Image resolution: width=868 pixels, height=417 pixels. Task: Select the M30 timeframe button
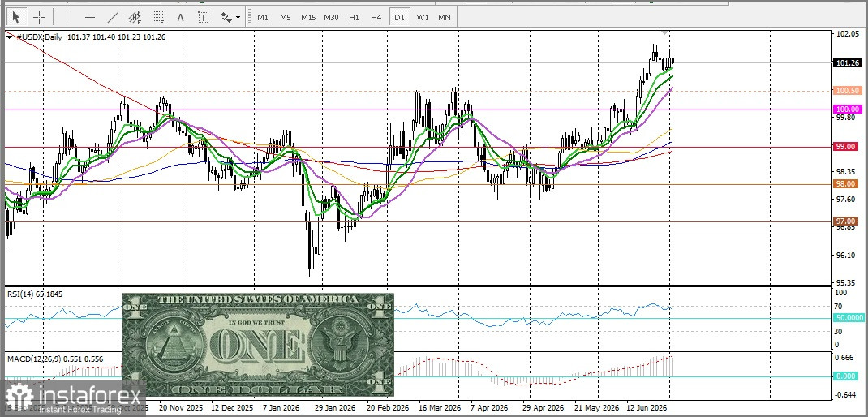click(x=331, y=17)
